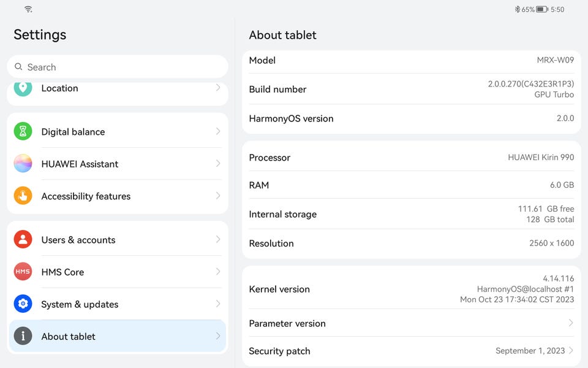Open the chevron on Users & accounts row
The width and height of the screenshot is (588, 368).
pos(218,239)
